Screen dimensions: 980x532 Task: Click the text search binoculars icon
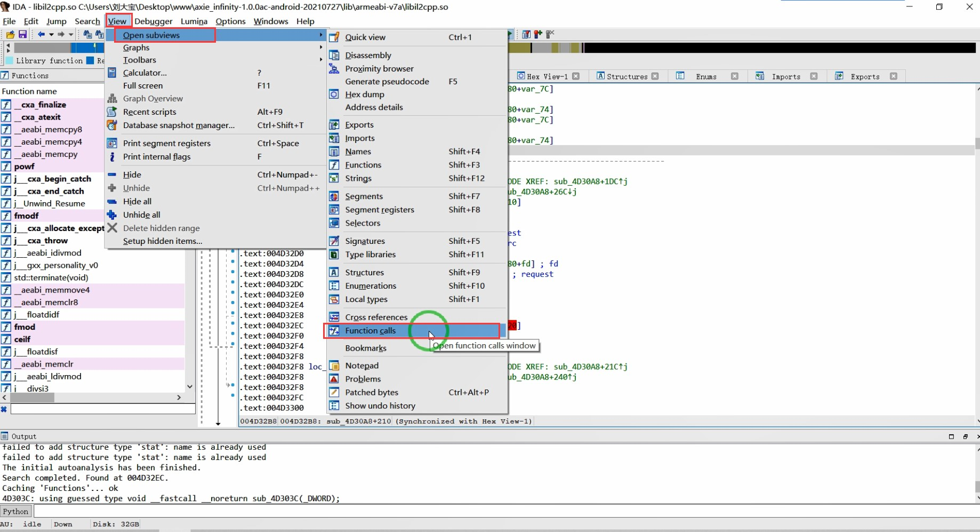tap(99, 34)
